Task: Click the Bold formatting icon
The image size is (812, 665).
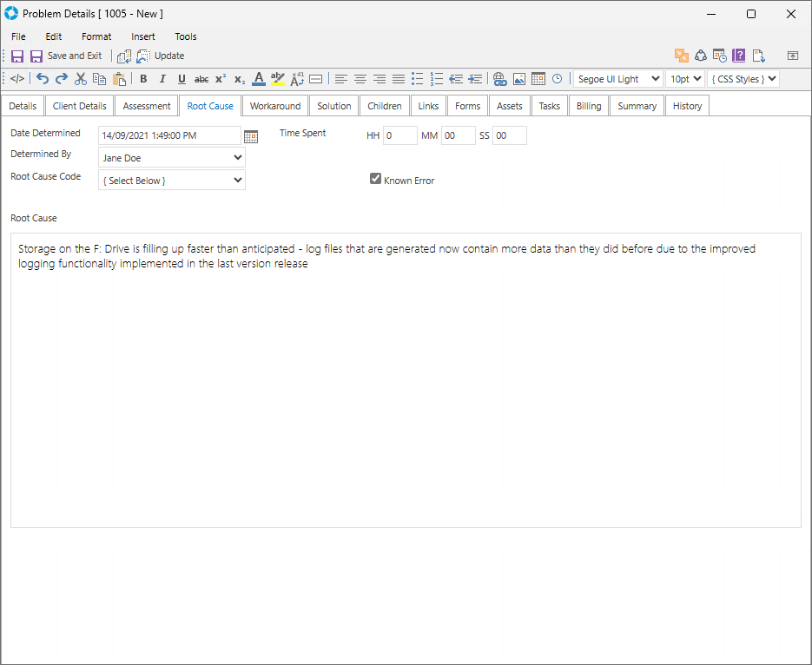Action: (x=143, y=79)
